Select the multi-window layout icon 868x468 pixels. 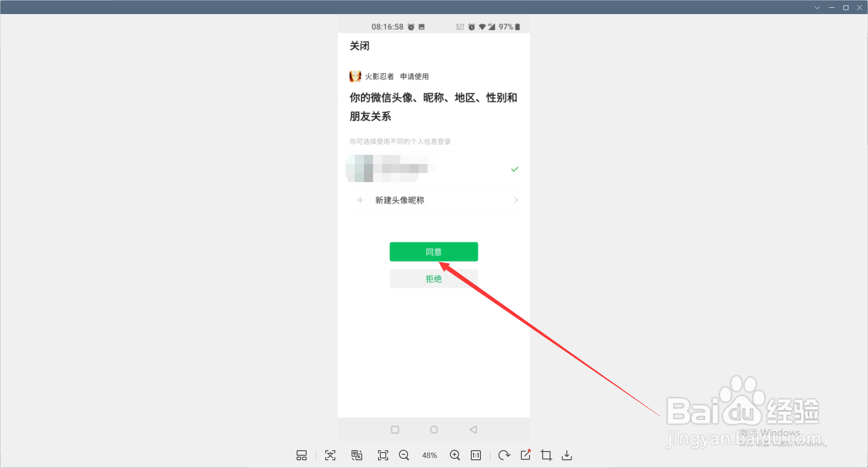tap(301, 455)
